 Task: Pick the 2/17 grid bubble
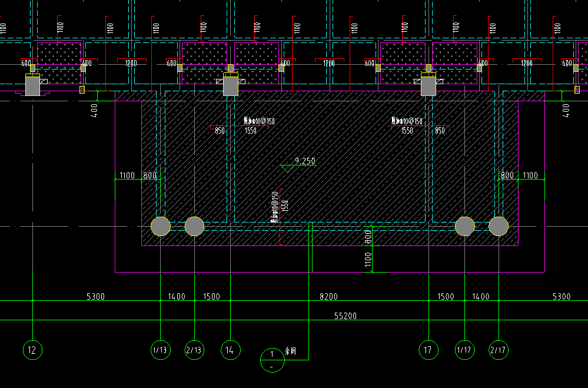(498, 350)
